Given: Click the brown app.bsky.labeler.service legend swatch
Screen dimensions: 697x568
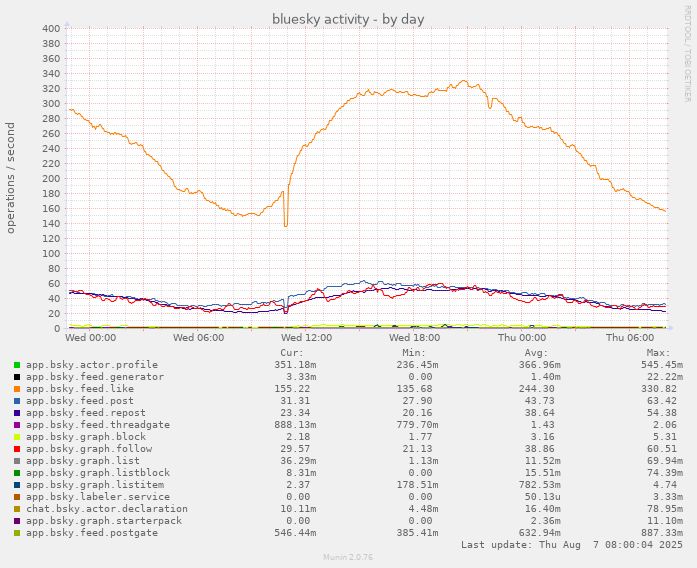Looking at the screenshot, I should pos(17,497).
